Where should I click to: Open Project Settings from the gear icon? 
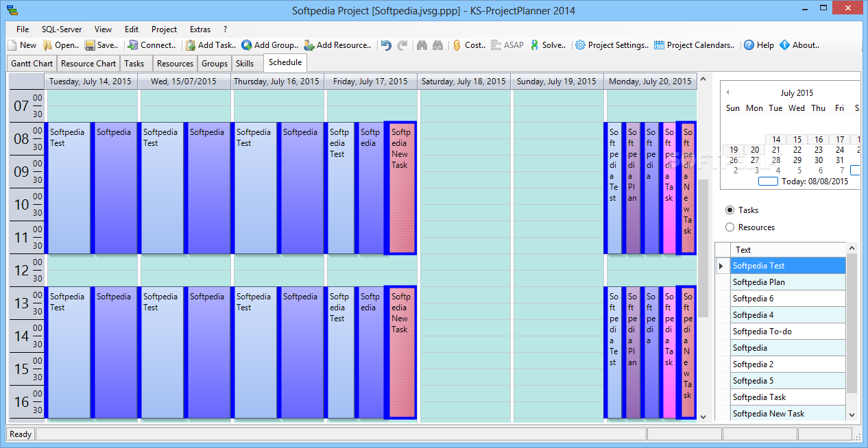(x=612, y=45)
